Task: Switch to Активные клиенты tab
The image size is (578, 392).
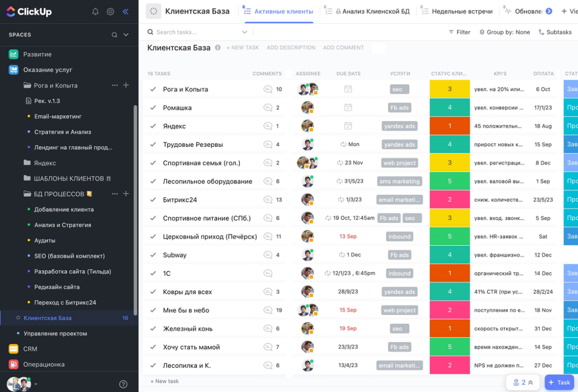Action: pos(279,11)
